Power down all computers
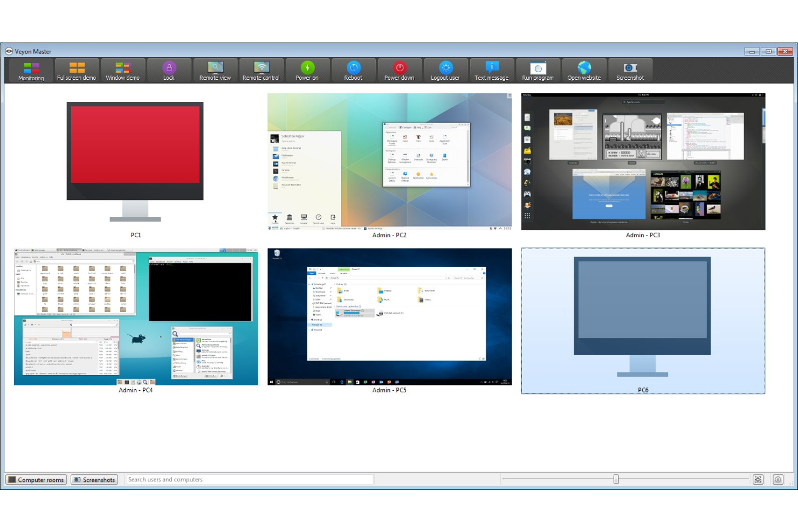The height and width of the screenshot is (532, 798). point(399,70)
